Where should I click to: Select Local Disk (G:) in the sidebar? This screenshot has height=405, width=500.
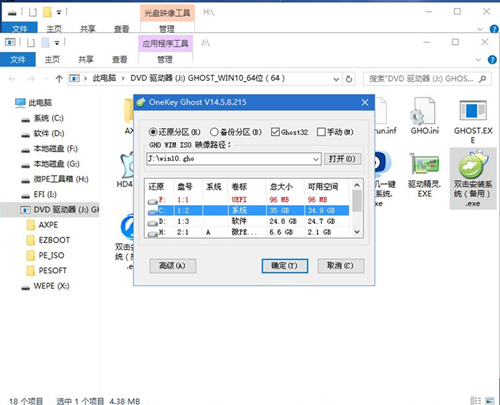[50, 164]
